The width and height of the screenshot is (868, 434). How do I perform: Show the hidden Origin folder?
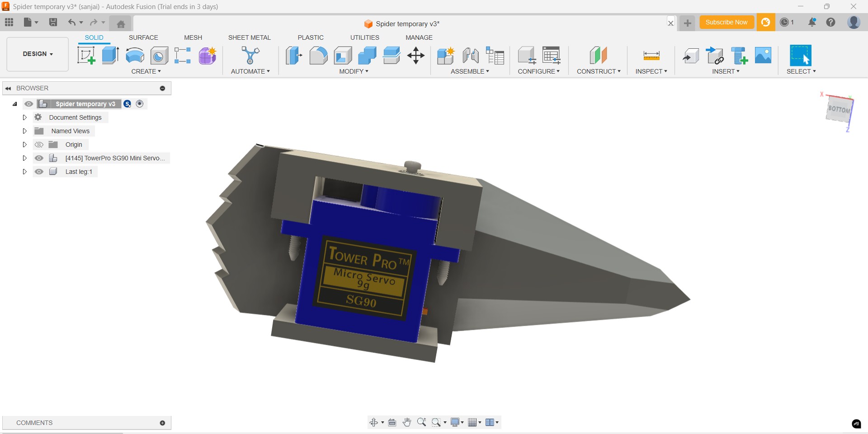(x=39, y=145)
